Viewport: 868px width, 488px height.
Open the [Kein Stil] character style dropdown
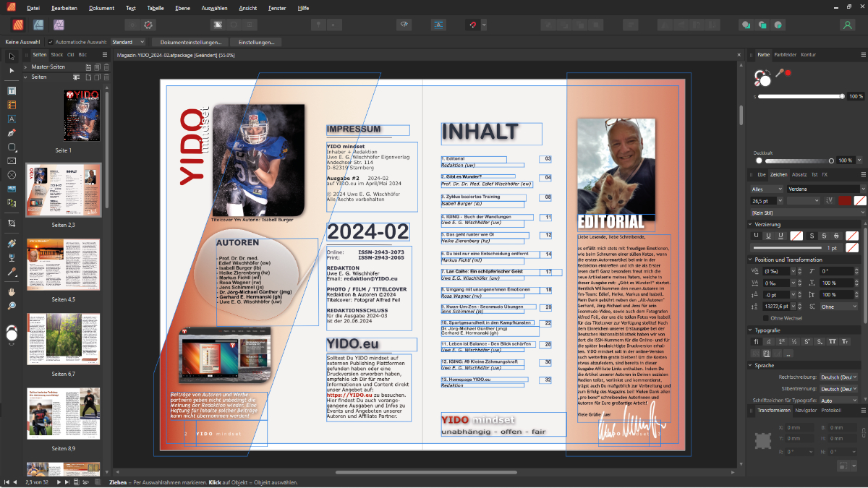pyautogui.click(x=808, y=213)
